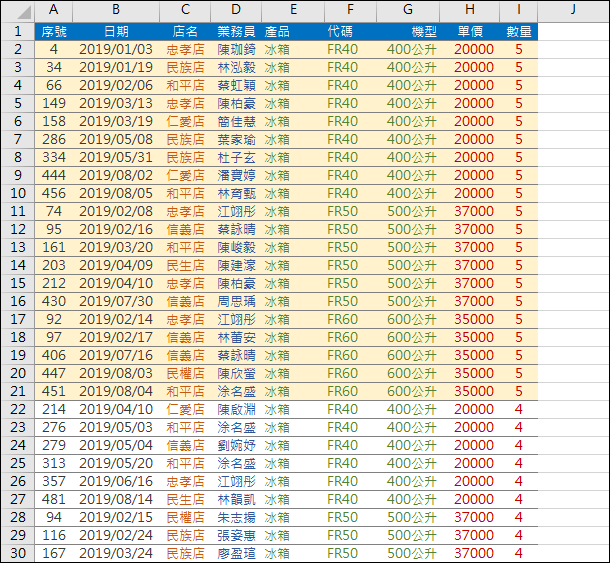Select the cell with 葉家瑜

236,139
